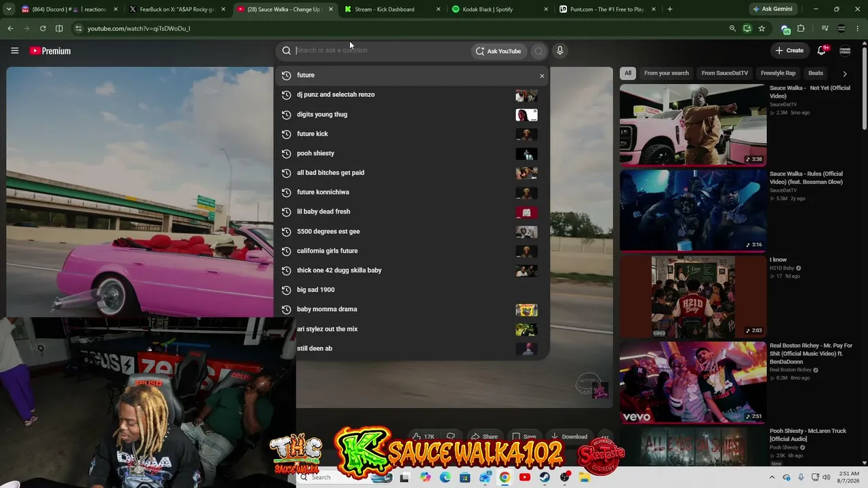Show hidden system tray icons
868x488 pixels.
772,477
